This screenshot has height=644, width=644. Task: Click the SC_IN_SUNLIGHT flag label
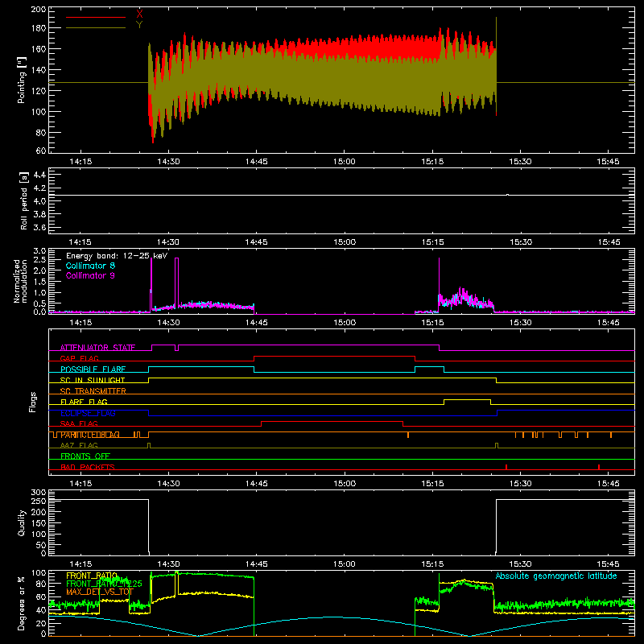(x=93, y=380)
